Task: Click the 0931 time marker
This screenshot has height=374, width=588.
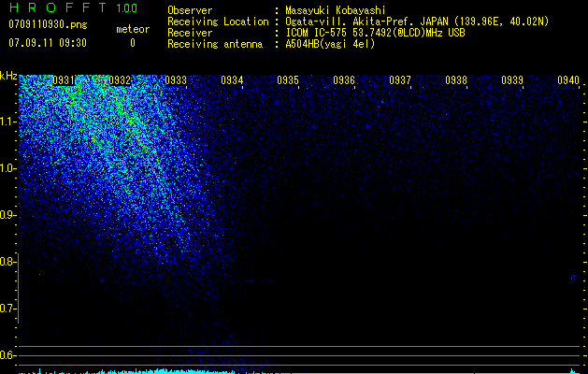Action: [64, 80]
